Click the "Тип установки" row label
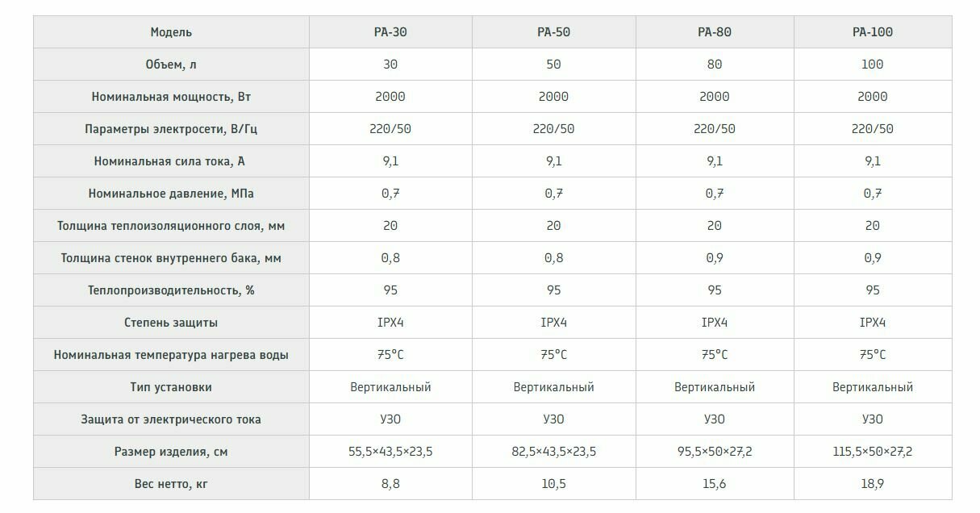Image resolution: width=980 pixels, height=513 pixels. (171, 387)
